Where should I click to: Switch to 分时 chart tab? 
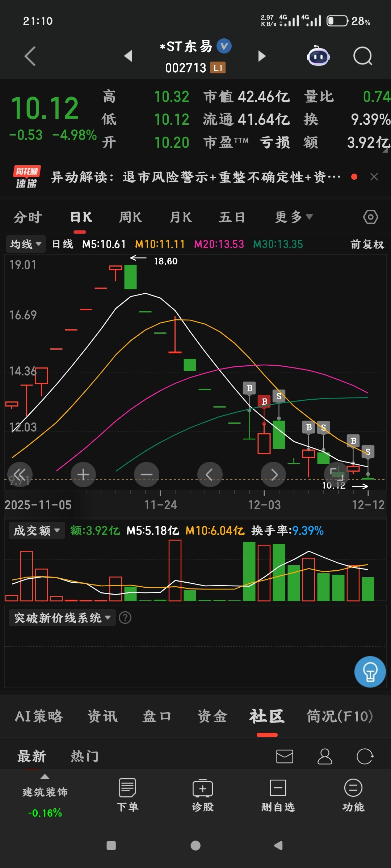28,217
